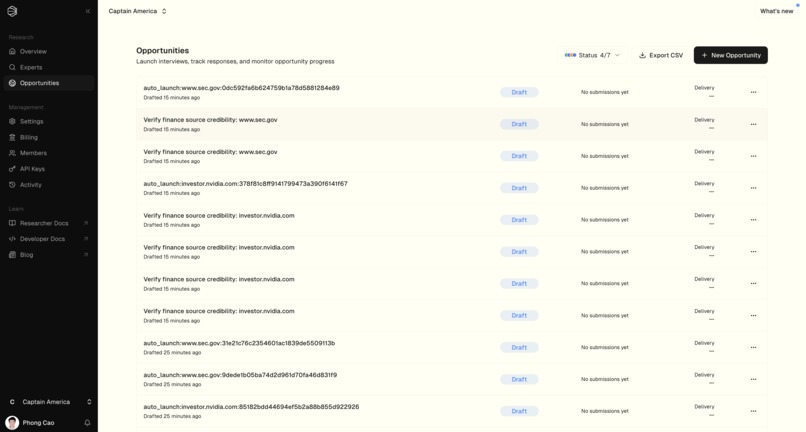This screenshot has height=432, width=806.
Task: Click the external arrow beside Developer Docs
Action: click(x=86, y=239)
